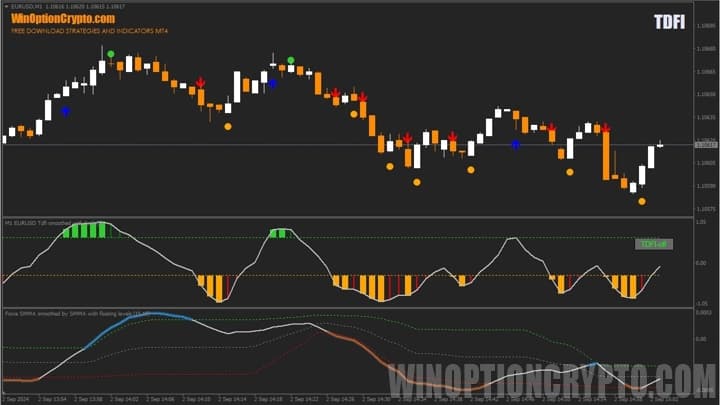The width and height of the screenshot is (720, 405).
Task: Click the leftmost orange dot below candles
Action: click(x=228, y=127)
